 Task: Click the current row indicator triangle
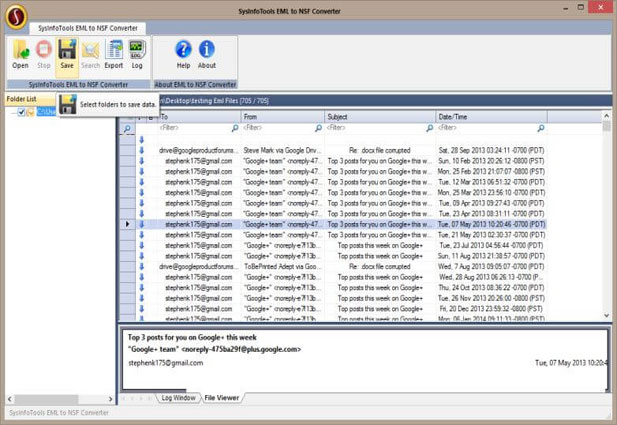pyautogui.click(x=127, y=224)
